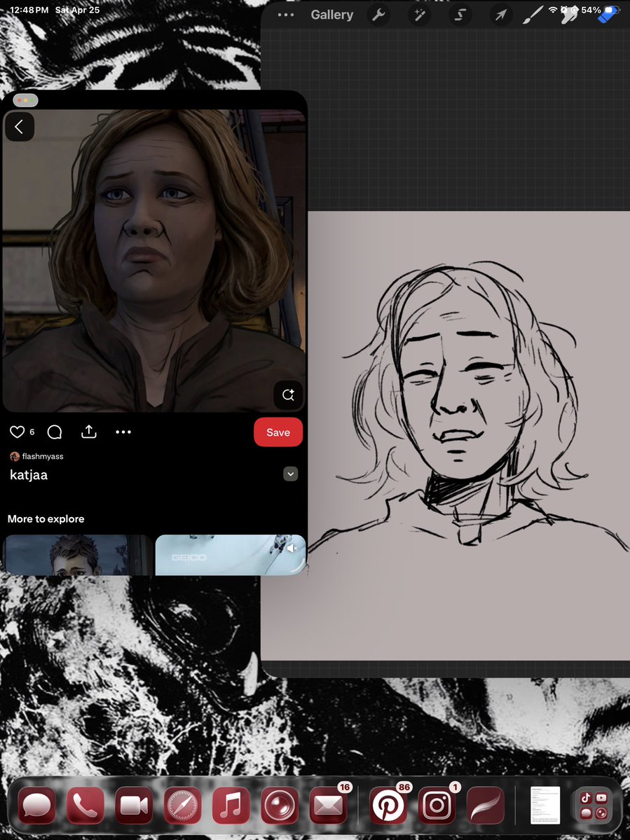Open the recent document thumbnail in the dock

[x=545, y=805]
